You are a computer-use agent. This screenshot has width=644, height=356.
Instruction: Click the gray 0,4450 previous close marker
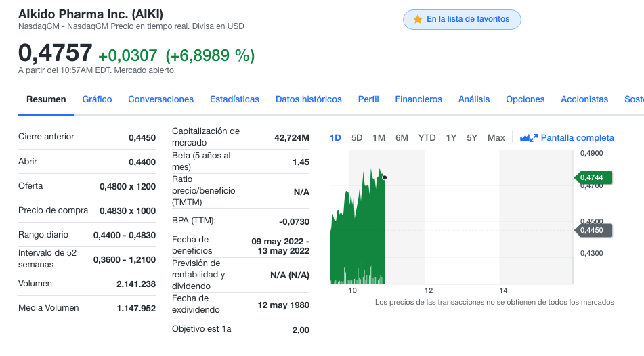pos(593,230)
